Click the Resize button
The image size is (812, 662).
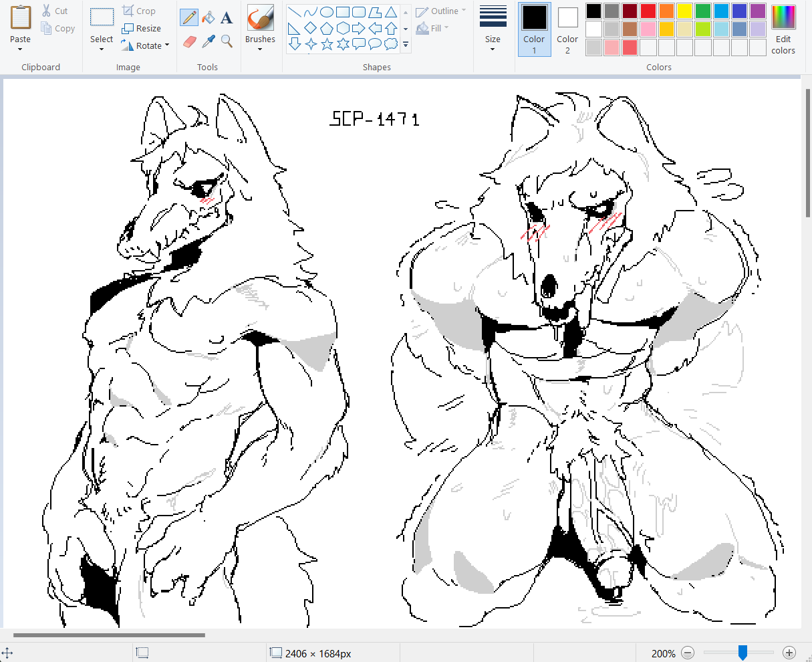point(142,29)
